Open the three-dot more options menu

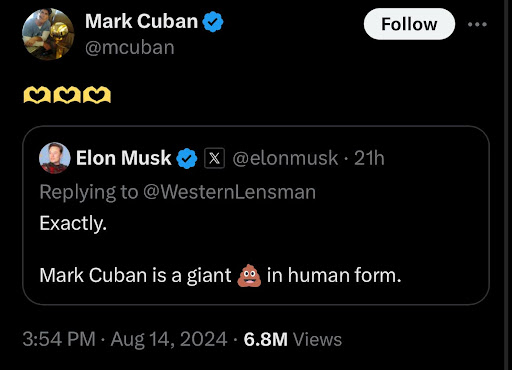(477, 24)
